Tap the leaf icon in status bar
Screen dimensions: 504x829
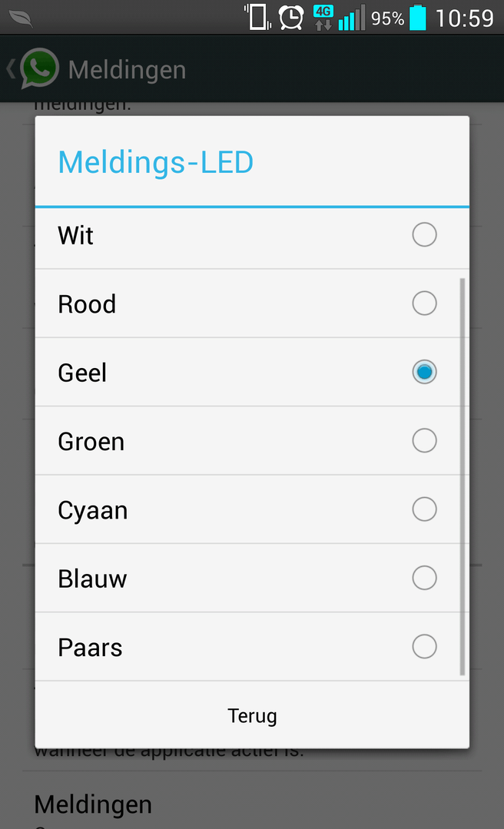[x=21, y=18]
